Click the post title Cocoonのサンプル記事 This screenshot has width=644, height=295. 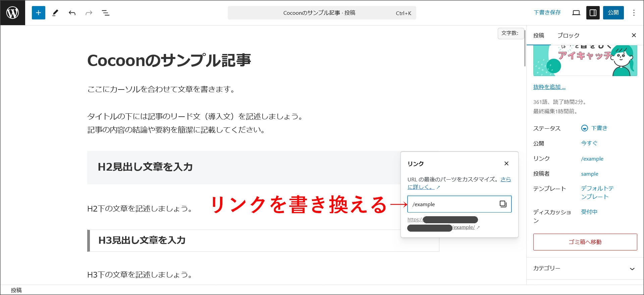169,60
